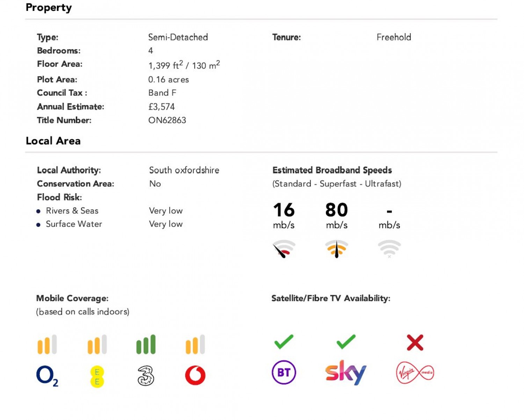Click the EE network logo
The height and width of the screenshot is (420, 524).
pos(97,376)
